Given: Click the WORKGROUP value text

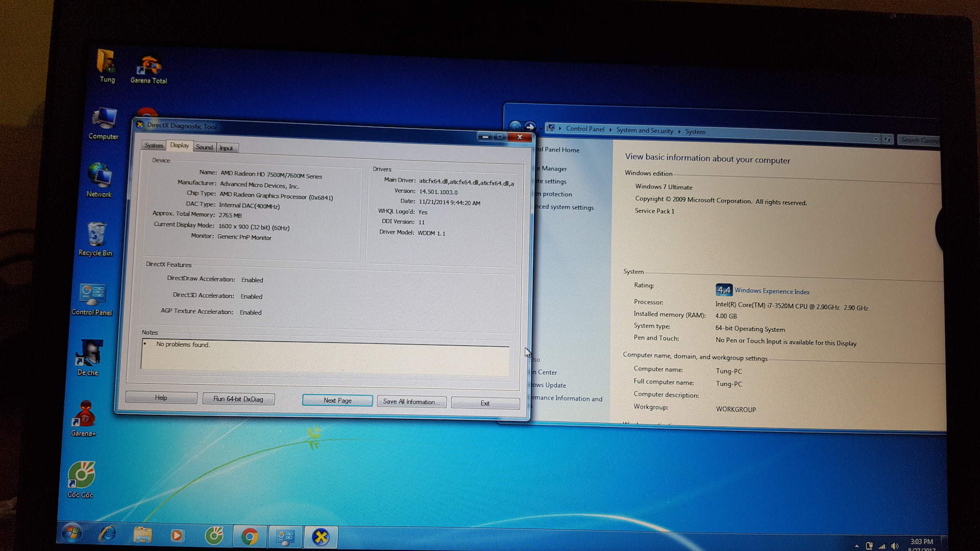Looking at the screenshot, I should click(x=736, y=409).
